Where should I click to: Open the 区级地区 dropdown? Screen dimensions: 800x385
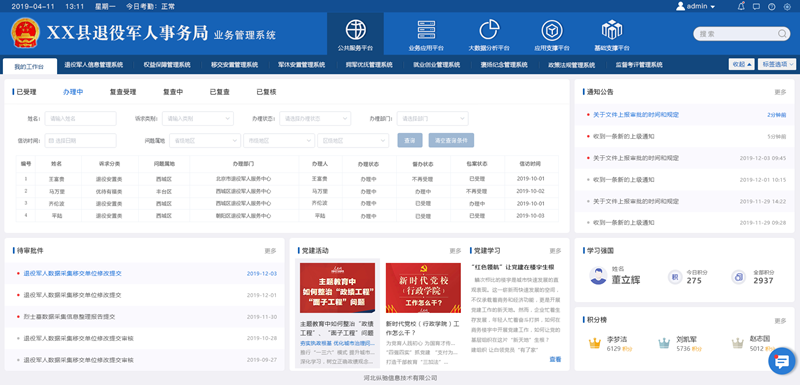pos(353,140)
